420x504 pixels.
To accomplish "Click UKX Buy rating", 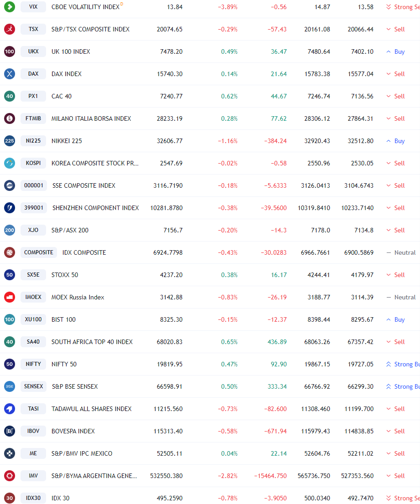I will [x=395, y=51].
